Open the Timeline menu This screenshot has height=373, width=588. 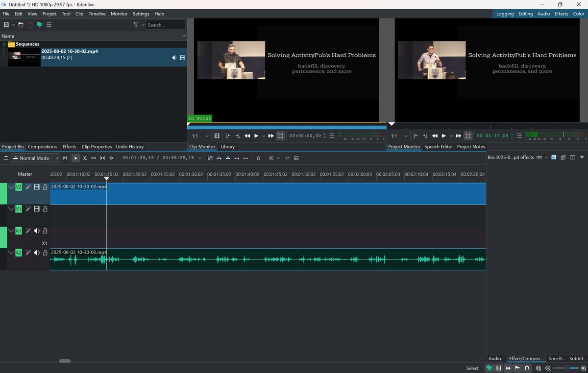pyautogui.click(x=97, y=14)
